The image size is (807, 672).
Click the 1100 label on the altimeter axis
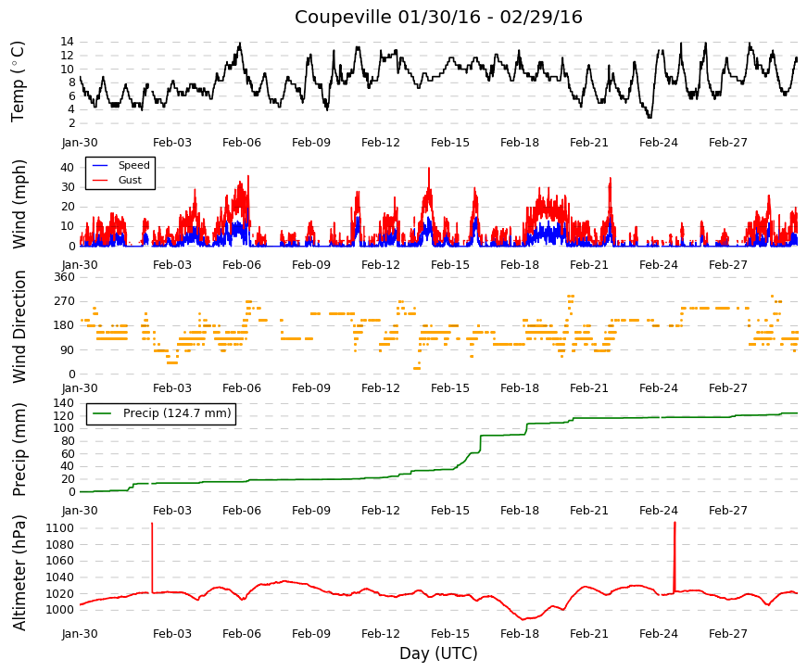pyautogui.click(x=59, y=528)
